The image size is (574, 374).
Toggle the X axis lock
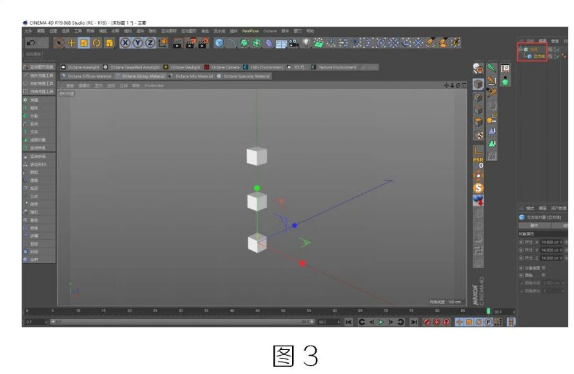click(125, 43)
